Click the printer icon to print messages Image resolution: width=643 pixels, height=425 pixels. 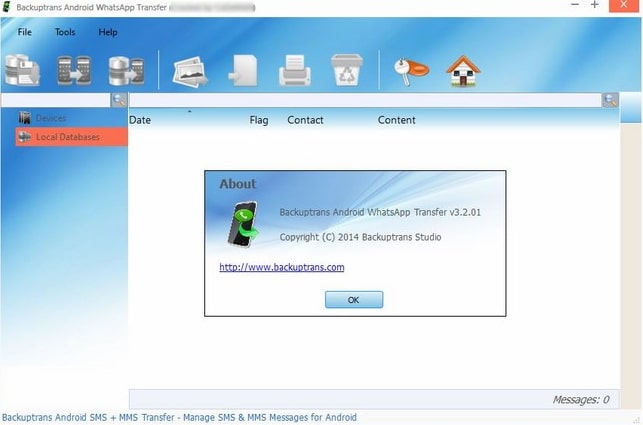[x=294, y=71]
